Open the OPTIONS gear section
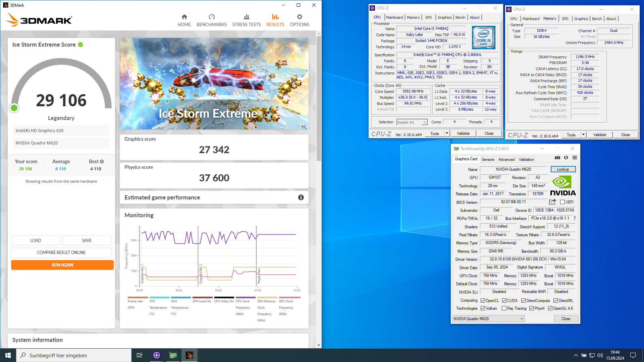644x362 pixels. (x=300, y=20)
